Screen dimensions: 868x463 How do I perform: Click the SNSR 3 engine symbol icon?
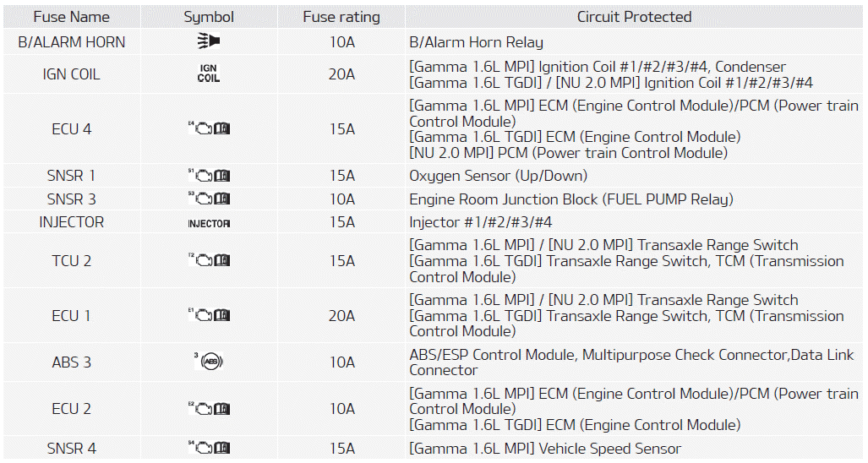pyautogui.click(x=210, y=199)
